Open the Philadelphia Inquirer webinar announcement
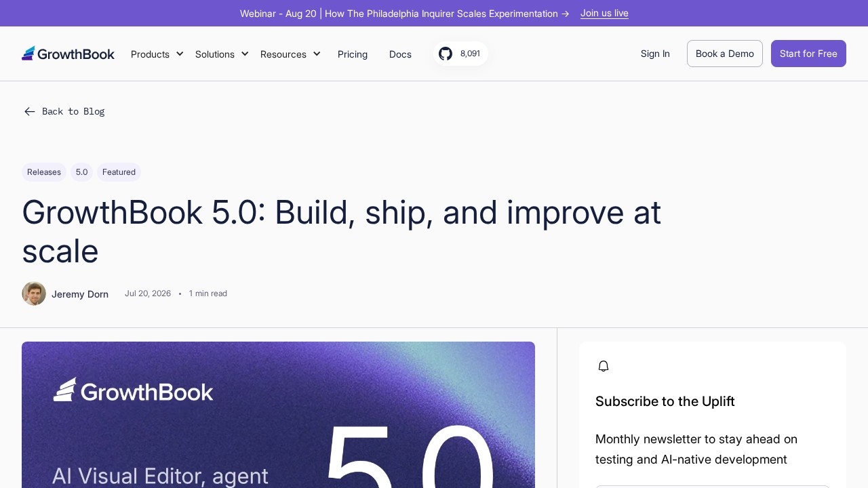 [405, 14]
